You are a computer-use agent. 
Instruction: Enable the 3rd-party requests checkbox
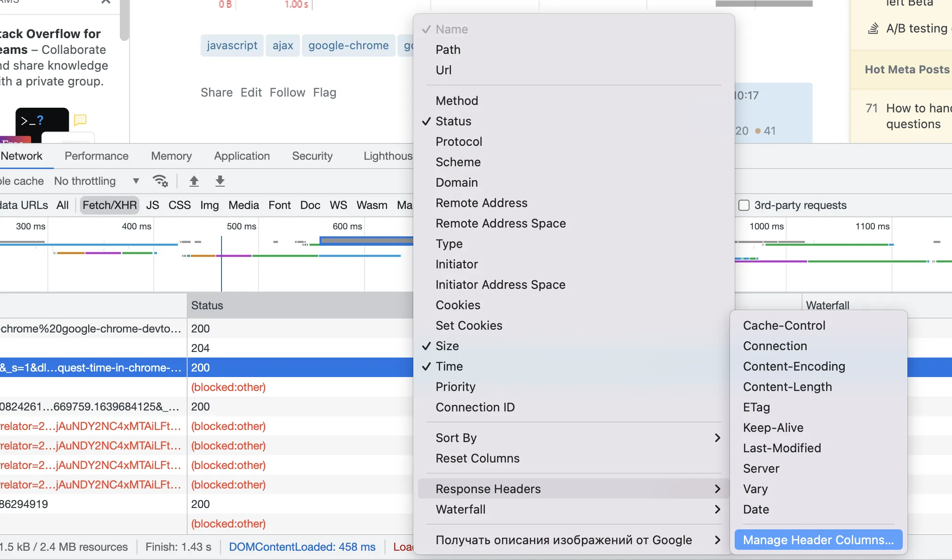tap(744, 205)
